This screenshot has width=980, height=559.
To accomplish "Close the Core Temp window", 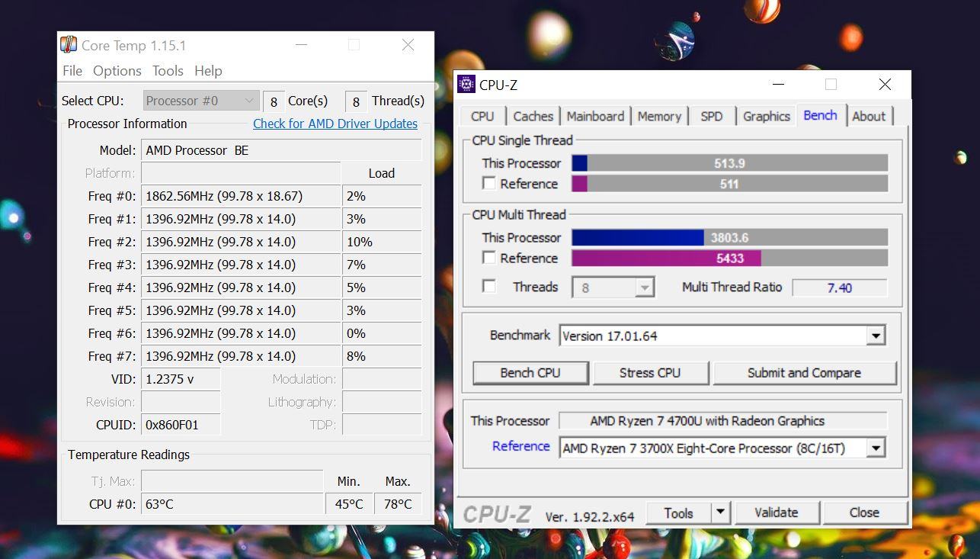I will pos(408,45).
